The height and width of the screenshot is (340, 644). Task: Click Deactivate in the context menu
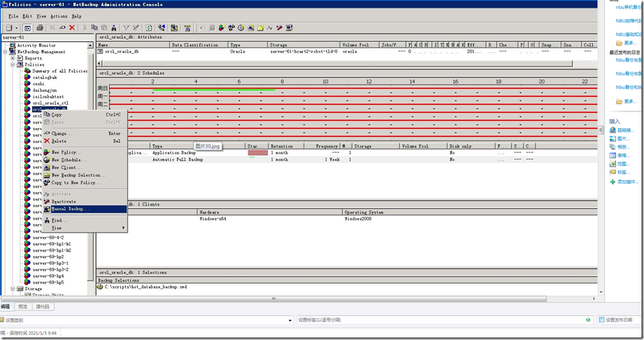(x=64, y=201)
